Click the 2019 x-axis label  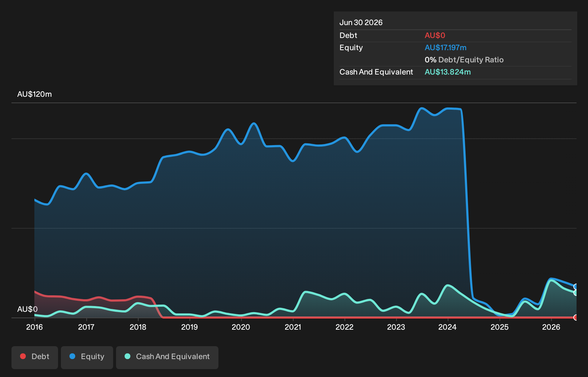189,327
